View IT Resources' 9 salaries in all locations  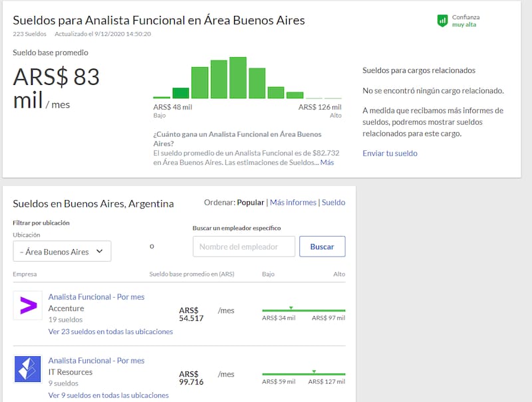(108, 395)
